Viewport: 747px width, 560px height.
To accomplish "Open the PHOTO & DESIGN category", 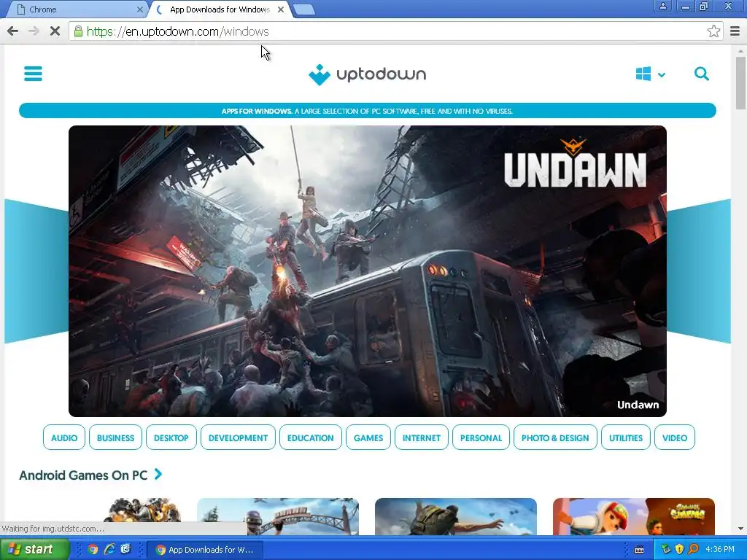I will click(x=555, y=437).
